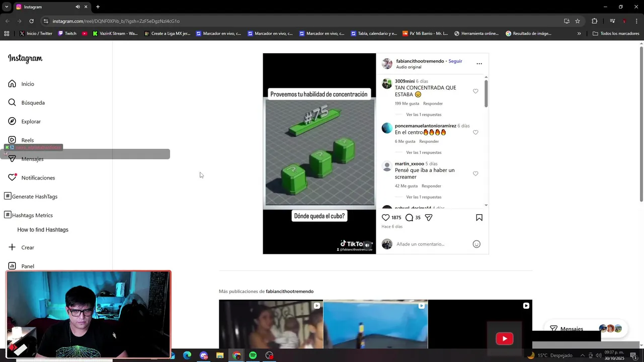The image size is (644, 362).
Task: Open martin_xxooo commenter profile
Action: pyautogui.click(x=410, y=164)
